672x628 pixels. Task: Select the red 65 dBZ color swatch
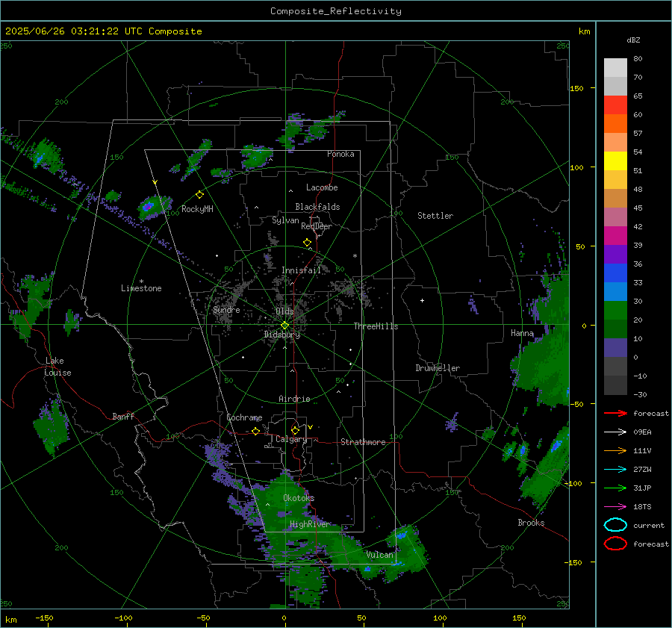tap(615, 105)
